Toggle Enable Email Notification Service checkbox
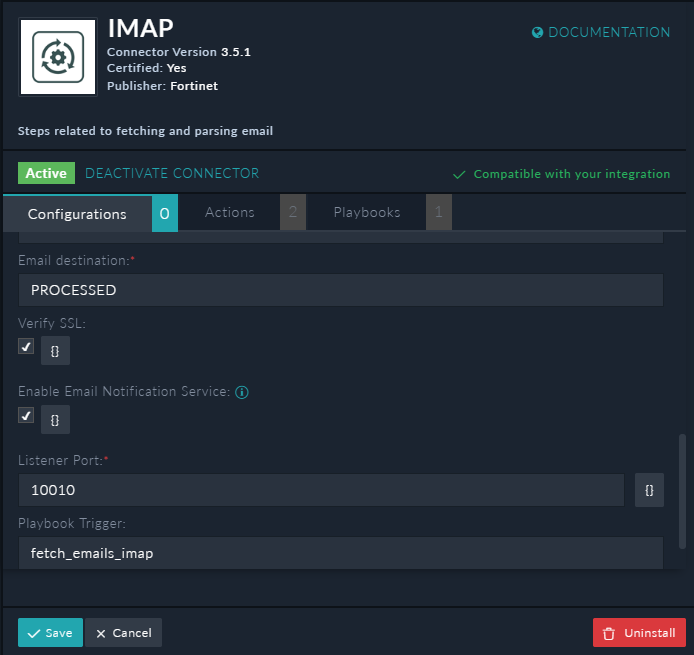This screenshot has width=694, height=655. (x=26, y=415)
